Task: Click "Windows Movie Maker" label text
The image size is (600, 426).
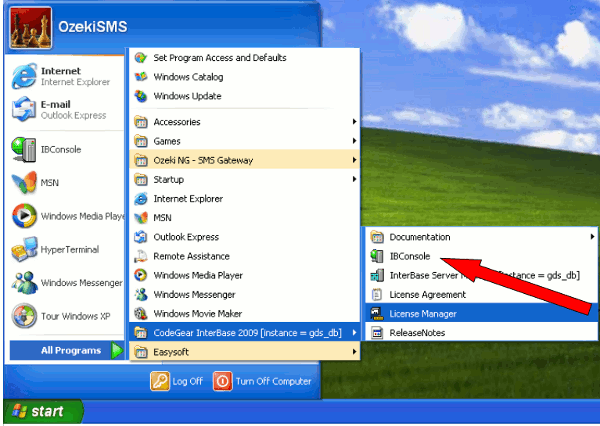Action: tap(197, 313)
